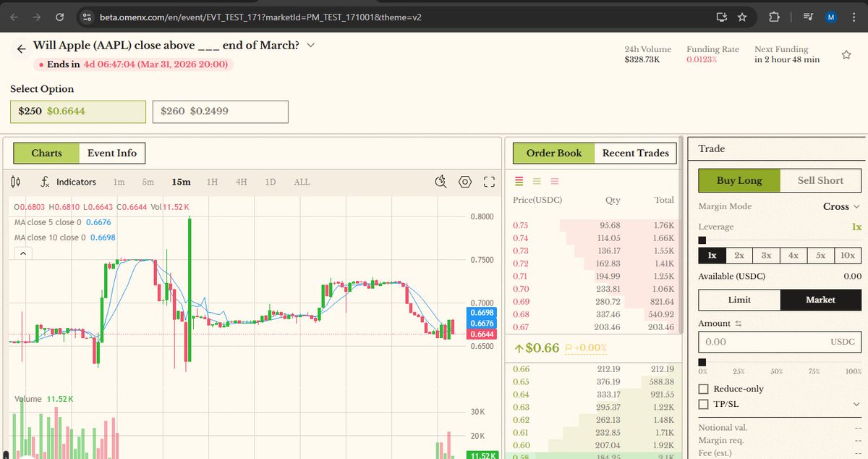
Task: Set leverage to 4x
Action: (x=793, y=256)
